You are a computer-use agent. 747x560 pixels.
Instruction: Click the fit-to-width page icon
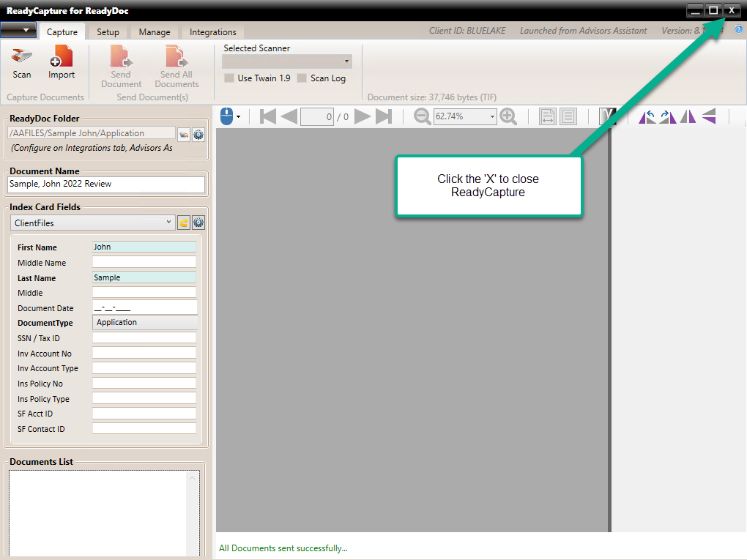point(548,116)
